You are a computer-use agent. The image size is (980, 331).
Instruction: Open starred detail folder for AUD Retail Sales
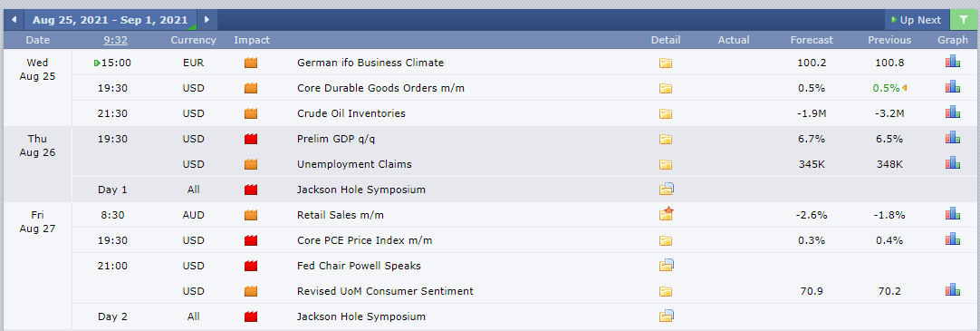pyautogui.click(x=667, y=214)
